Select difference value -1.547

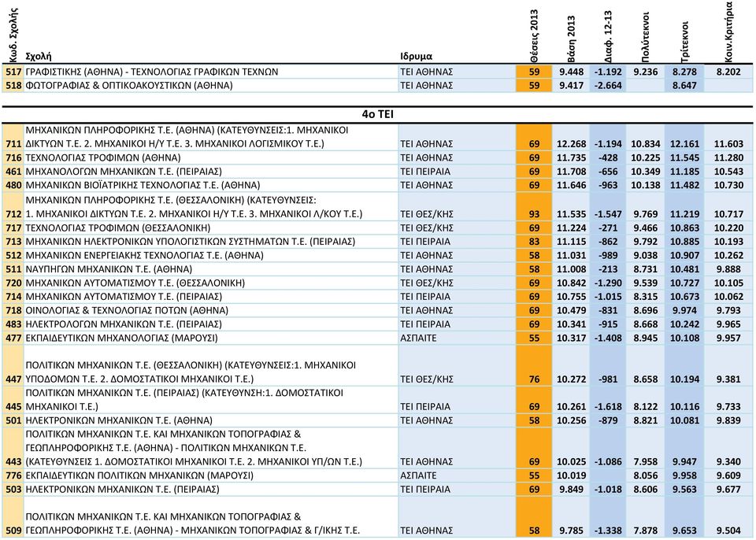point(607,214)
